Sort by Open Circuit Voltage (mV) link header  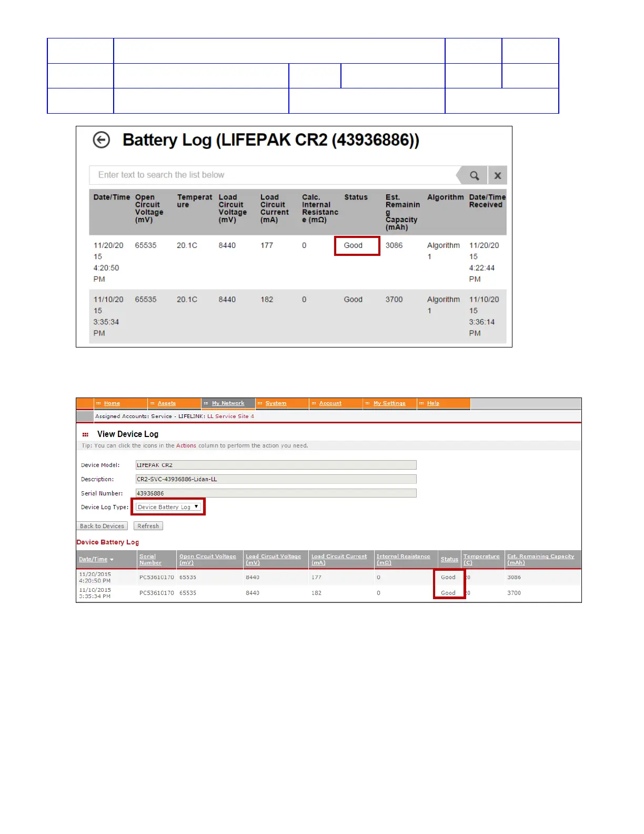208,560
